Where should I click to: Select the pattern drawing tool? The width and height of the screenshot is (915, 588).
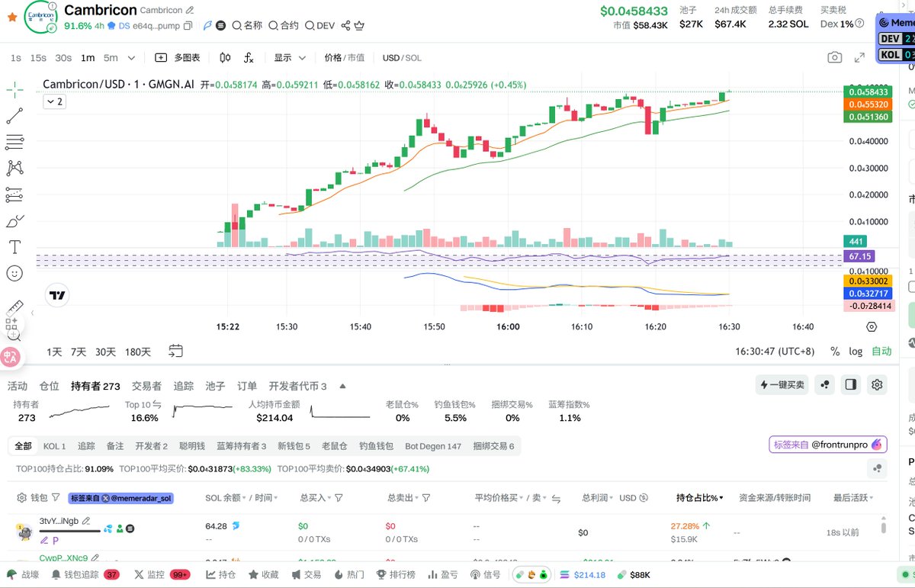click(14, 168)
